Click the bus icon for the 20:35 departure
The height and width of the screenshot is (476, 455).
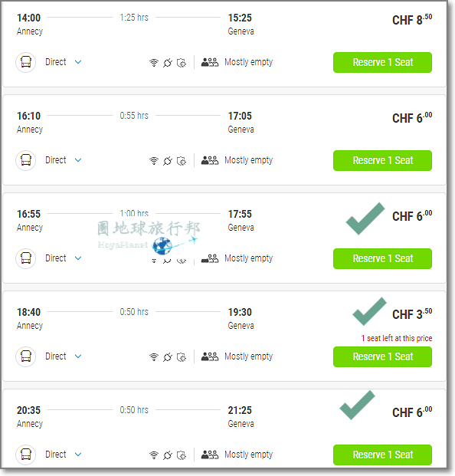click(x=26, y=455)
